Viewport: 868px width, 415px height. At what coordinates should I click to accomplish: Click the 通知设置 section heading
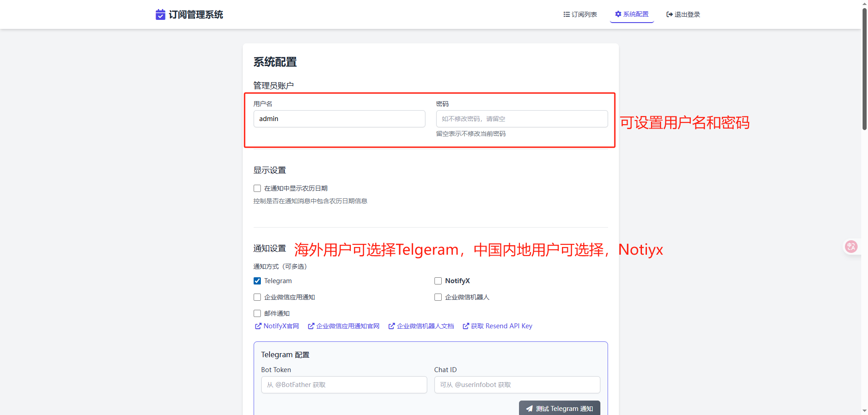(269, 248)
